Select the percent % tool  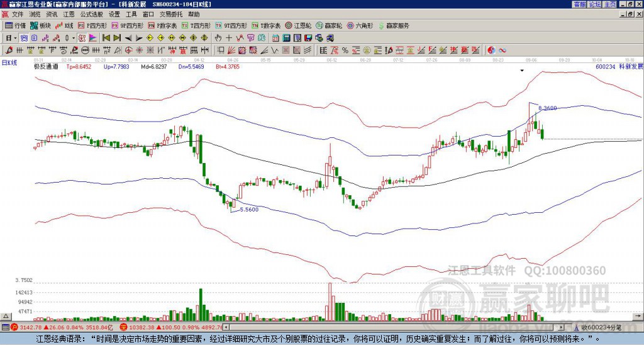pyautogui.click(x=345, y=50)
